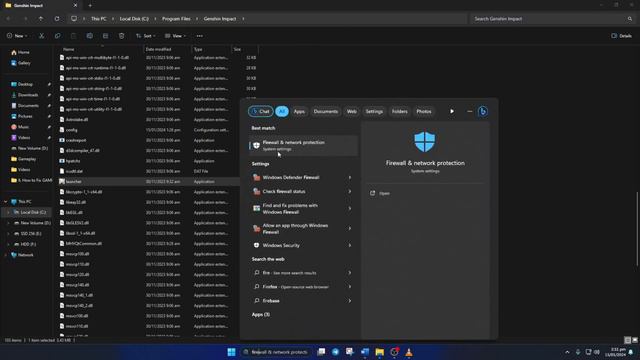Click the Delete trash icon in Explorer toolbar
640x360 pixels.
(122, 36)
